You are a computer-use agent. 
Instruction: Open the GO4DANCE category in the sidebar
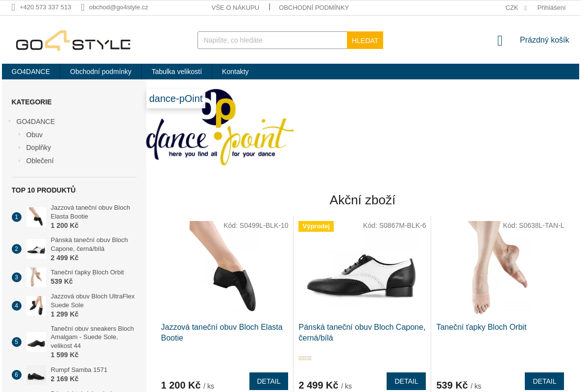tap(36, 122)
